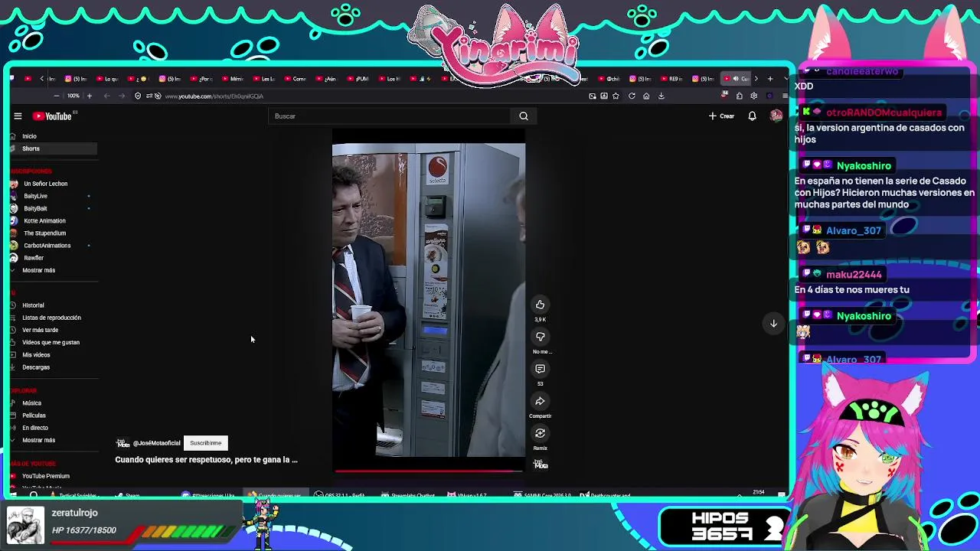Open the BaityBait subscription

pyautogui.click(x=35, y=208)
